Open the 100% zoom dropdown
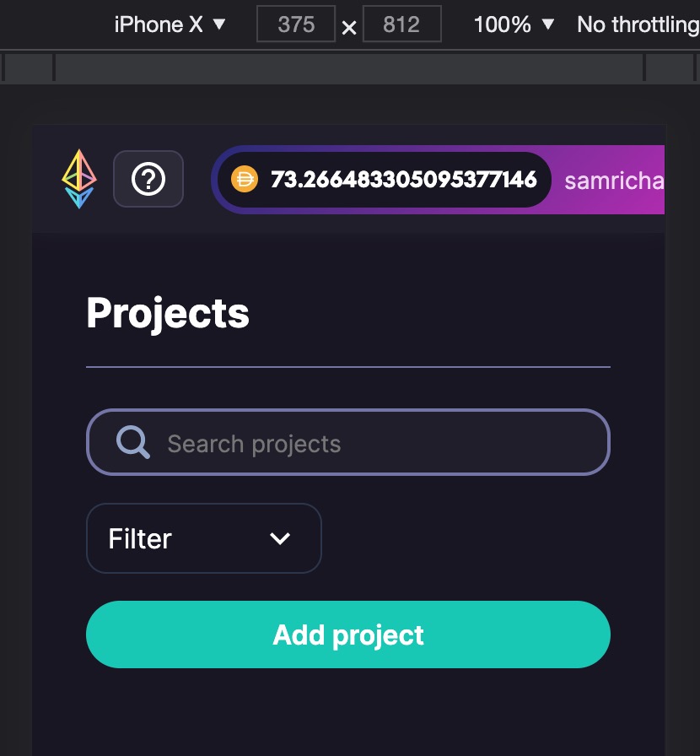 point(514,24)
